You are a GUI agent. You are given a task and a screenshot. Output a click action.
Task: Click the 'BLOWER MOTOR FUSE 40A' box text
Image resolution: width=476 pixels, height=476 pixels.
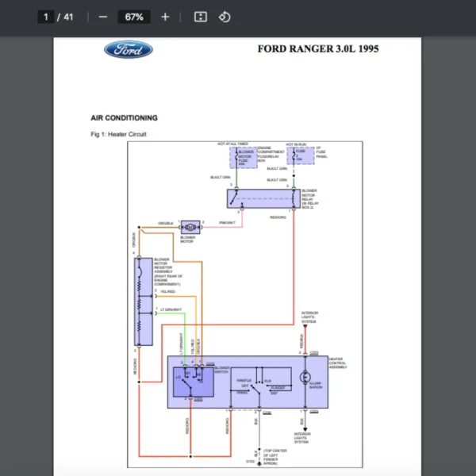246,158
